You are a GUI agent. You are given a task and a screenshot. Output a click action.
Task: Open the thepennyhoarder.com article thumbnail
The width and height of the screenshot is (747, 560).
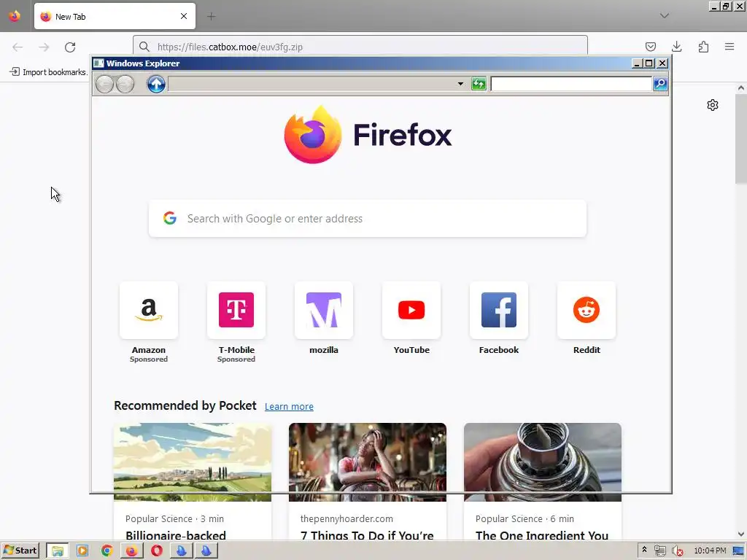click(x=368, y=462)
